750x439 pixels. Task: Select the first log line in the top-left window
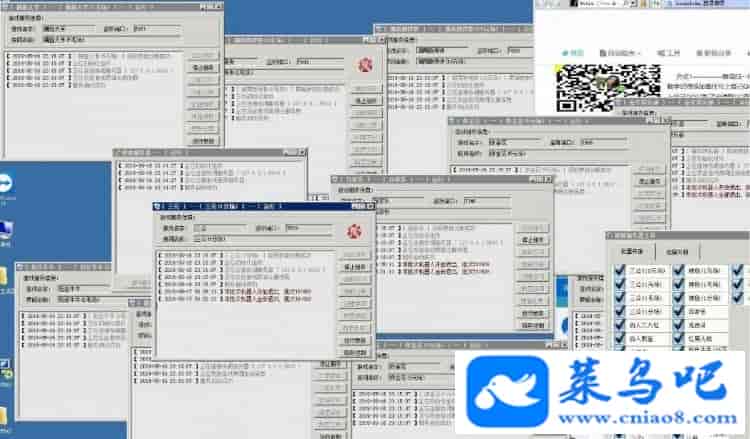(x=89, y=56)
